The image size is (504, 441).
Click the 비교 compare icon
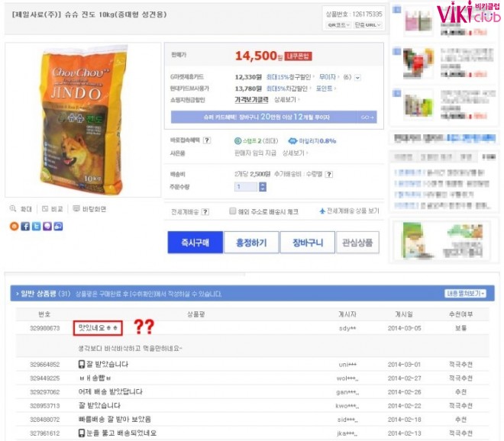[45, 209]
